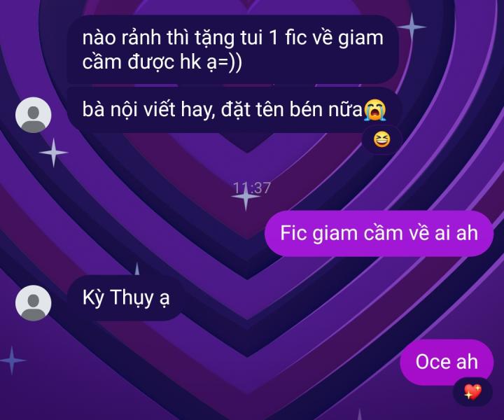
Task: Tap the partial sparkle at bottom center
Action: tap(360, 414)
